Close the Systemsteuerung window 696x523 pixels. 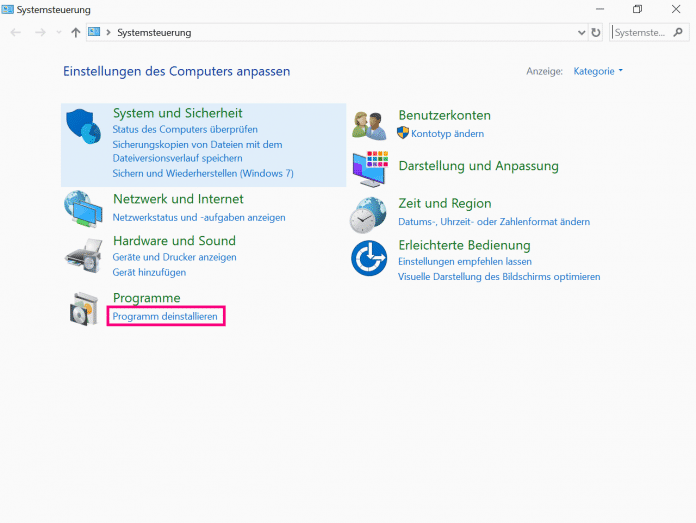tap(676, 9)
